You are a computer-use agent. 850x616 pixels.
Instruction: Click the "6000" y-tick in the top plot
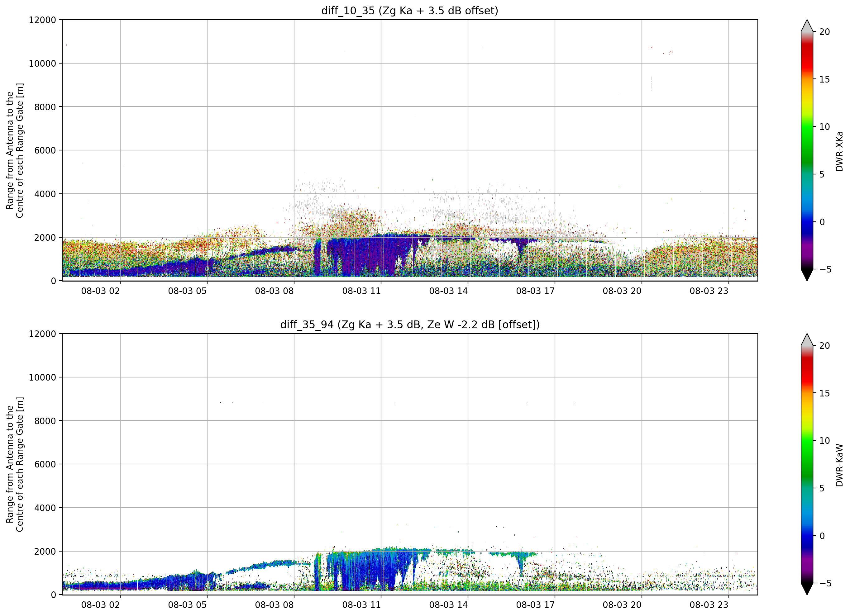(x=45, y=151)
